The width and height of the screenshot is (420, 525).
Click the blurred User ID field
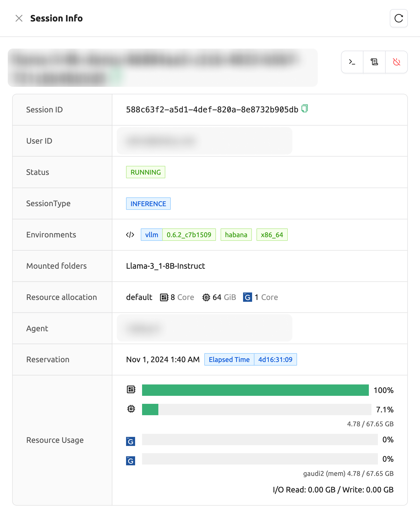click(205, 141)
